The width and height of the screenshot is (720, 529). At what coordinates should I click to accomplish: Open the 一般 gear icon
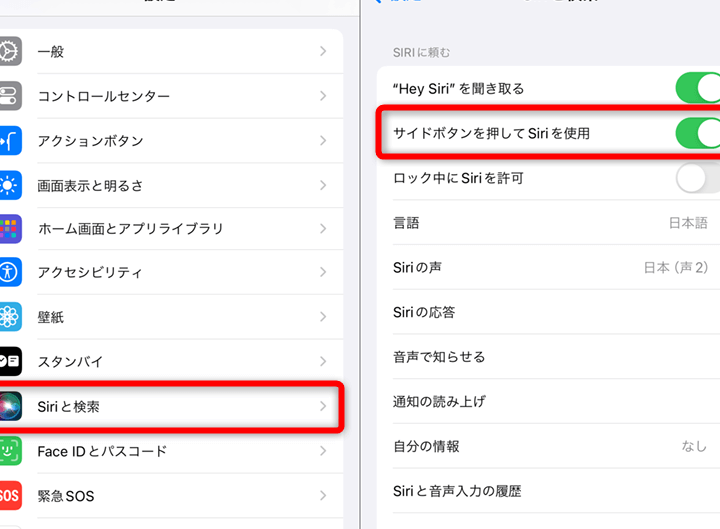[9, 51]
